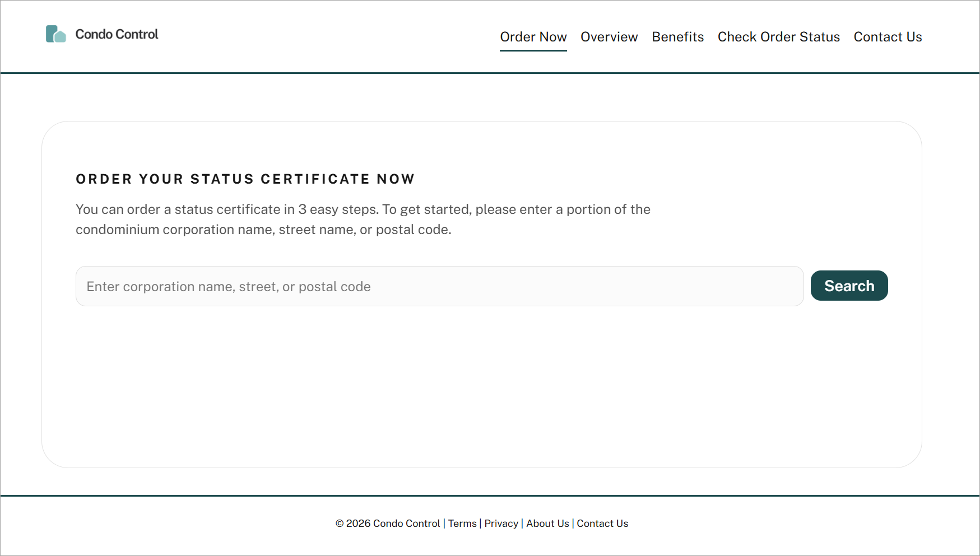980x556 pixels.
Task: Click the Search button
Action: pos(849,286)
